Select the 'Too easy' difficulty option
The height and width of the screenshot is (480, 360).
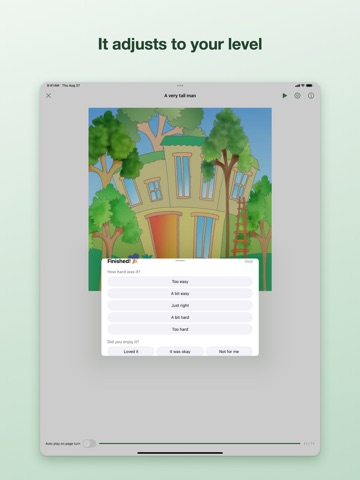[x=180, y=282]
